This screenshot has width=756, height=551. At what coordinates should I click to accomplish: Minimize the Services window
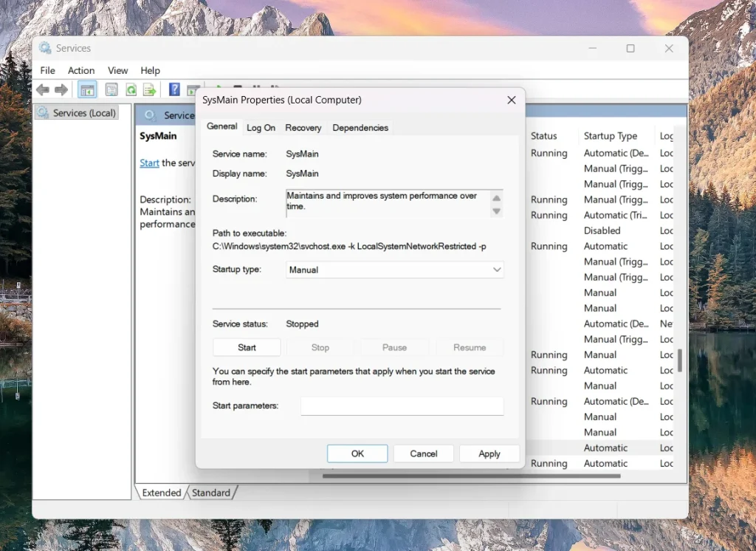593,48
